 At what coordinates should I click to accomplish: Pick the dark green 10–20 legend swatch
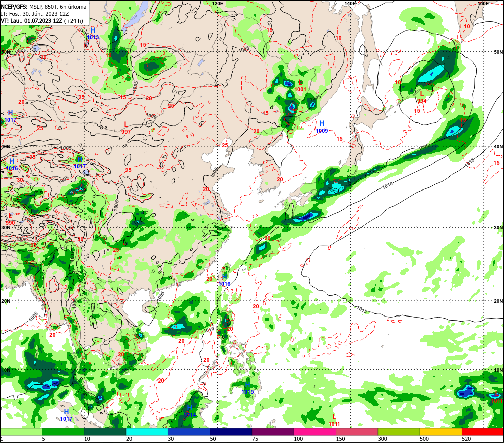coord(105,432)
